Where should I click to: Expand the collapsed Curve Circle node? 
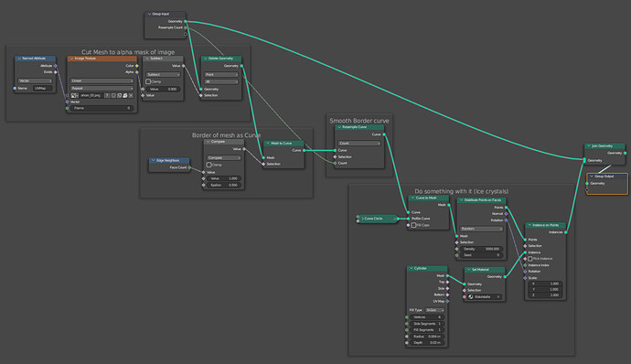pos(362,219)
